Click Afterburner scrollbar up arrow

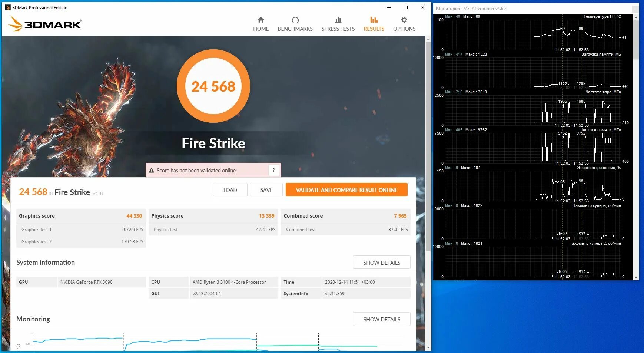(636, 17)
